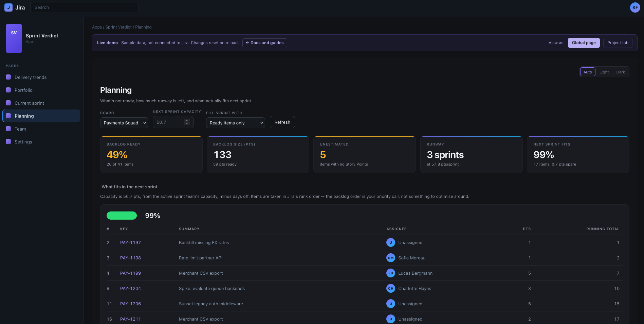Click the capacity stepper arrows
Screen dimensions: 644x324
[186, 122]
